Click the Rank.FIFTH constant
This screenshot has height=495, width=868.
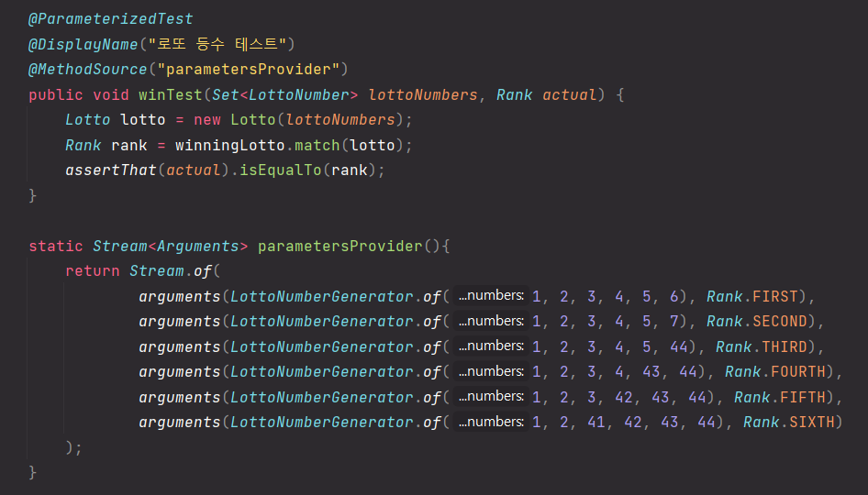779,397
